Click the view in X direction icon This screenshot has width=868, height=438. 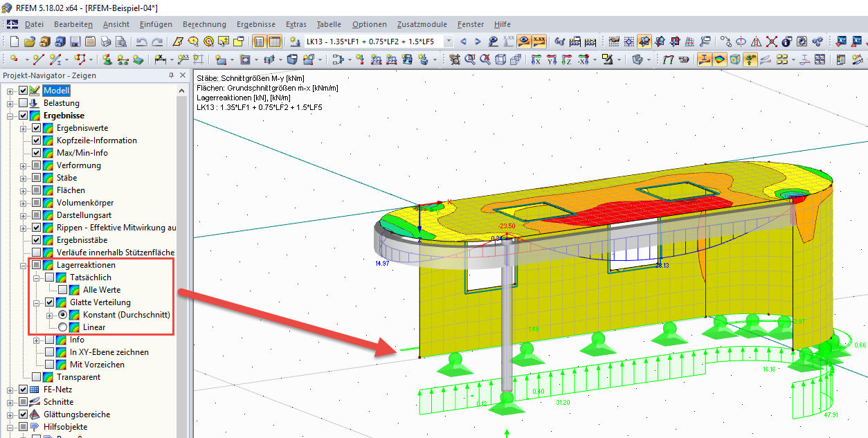pyautogui.click(x=536, y=60)
